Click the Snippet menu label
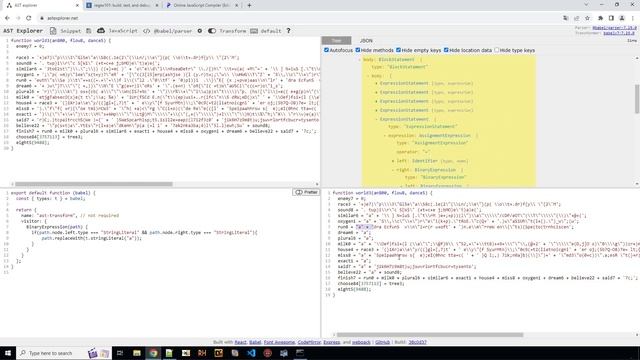640x360 pixels. pos(71,31)
